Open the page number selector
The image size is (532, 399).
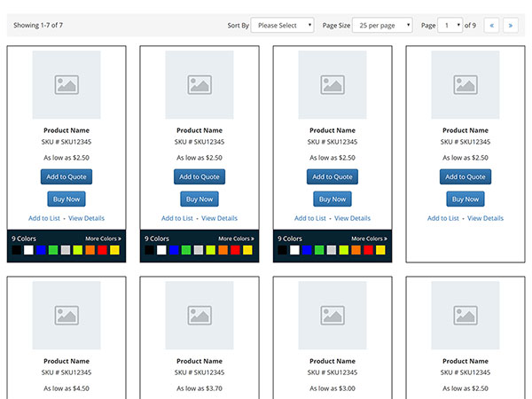(451, 26)
